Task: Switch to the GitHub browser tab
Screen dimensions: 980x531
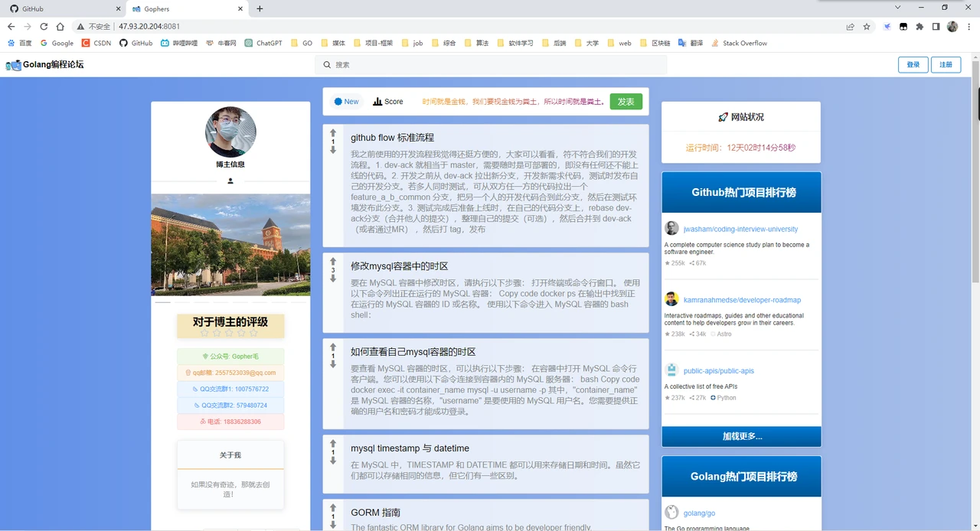Action: click(63, 8)
